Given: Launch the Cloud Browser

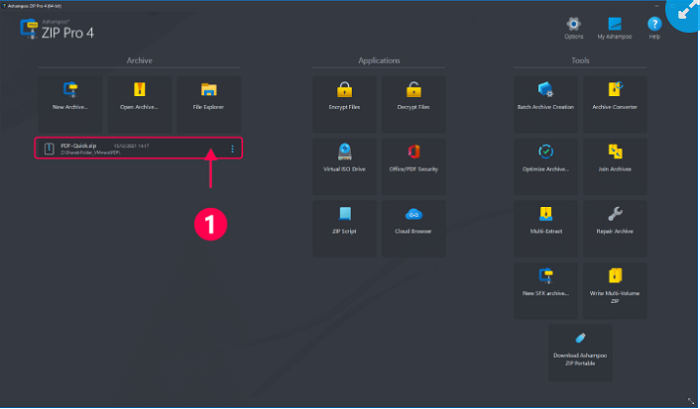Looking at the screenshot, I should coord(413,228).
